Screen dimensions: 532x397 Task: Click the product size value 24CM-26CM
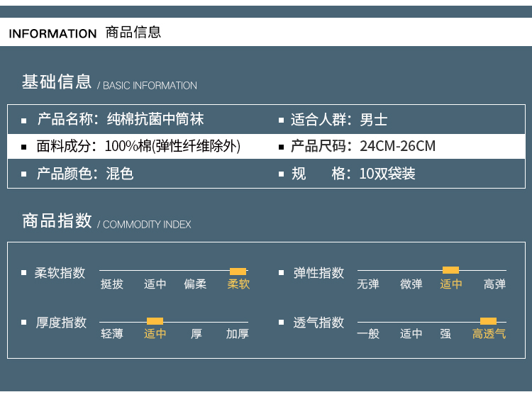point(397,147)
